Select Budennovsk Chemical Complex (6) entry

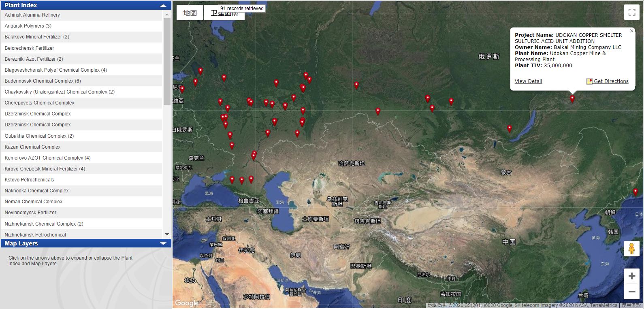tap(43, 81)
